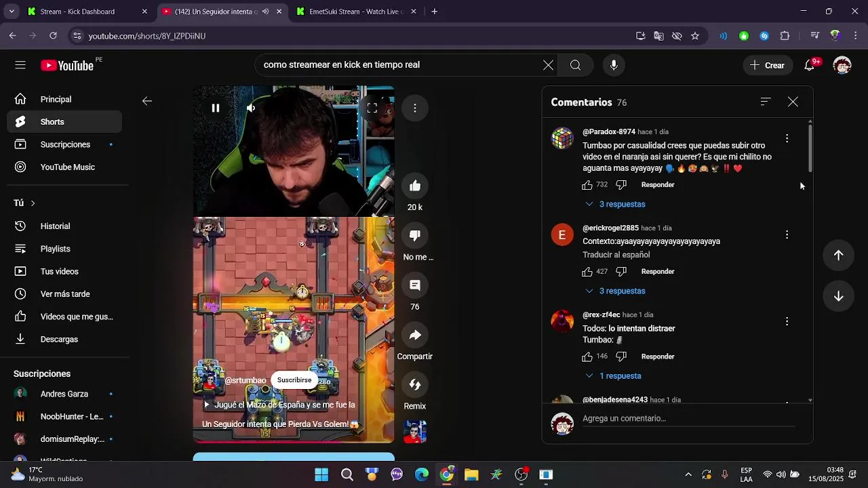
Task: Mute the Short's audio
Action: [x=251, y=108]
